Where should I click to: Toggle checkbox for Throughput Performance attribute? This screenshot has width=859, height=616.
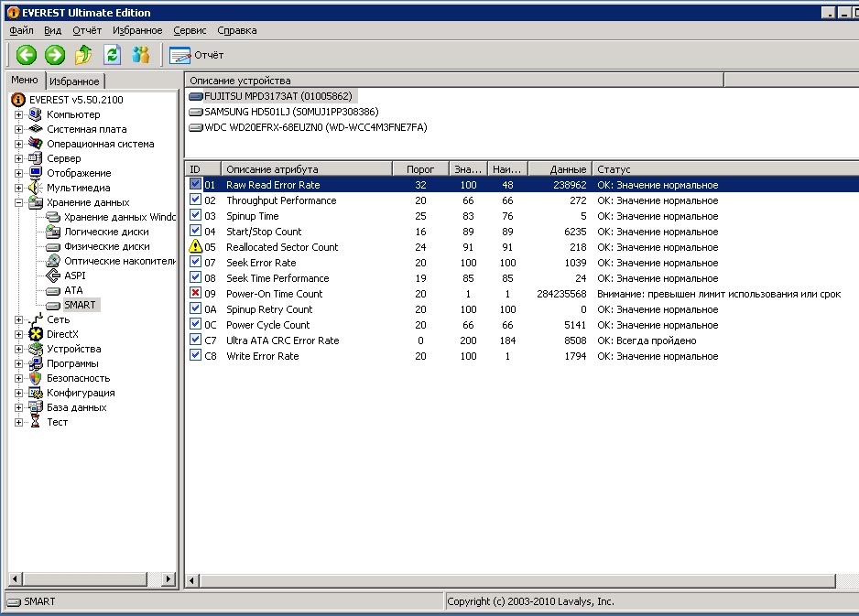pyautogui.click(x=195, y=200)
